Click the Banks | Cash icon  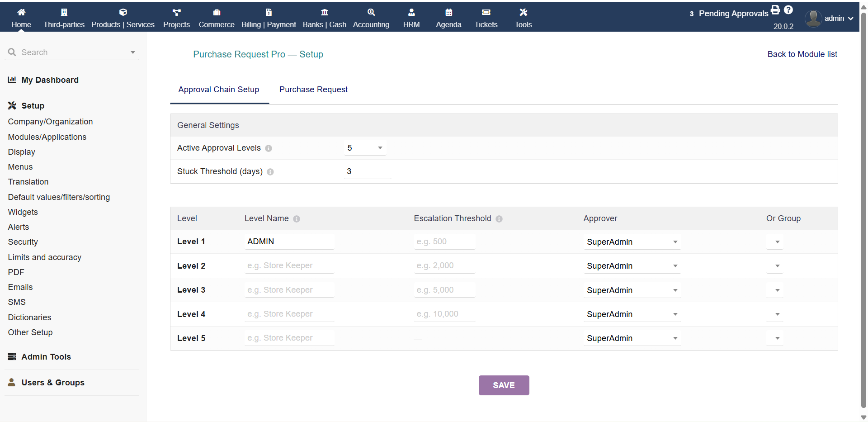[324, 12]
